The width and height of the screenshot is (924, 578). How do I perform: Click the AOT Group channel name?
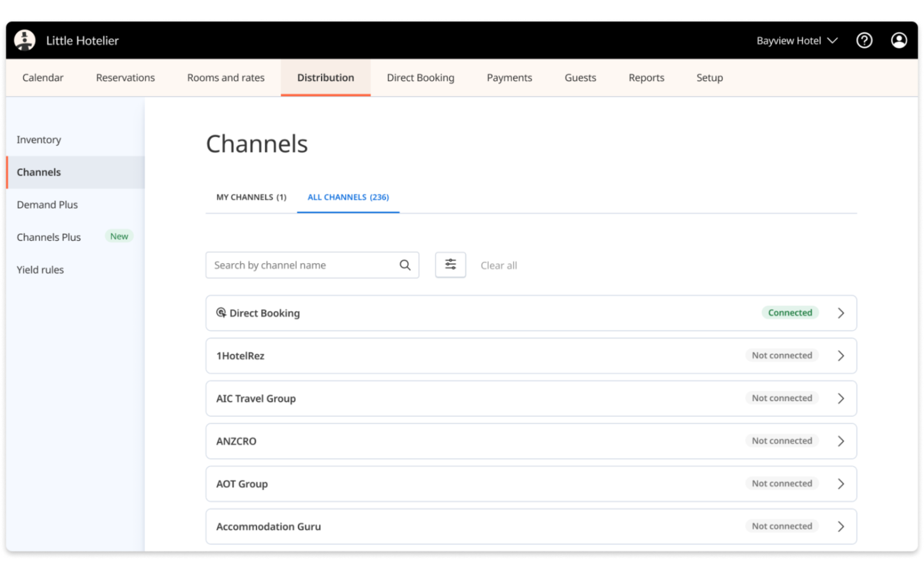tap(242, 484)
